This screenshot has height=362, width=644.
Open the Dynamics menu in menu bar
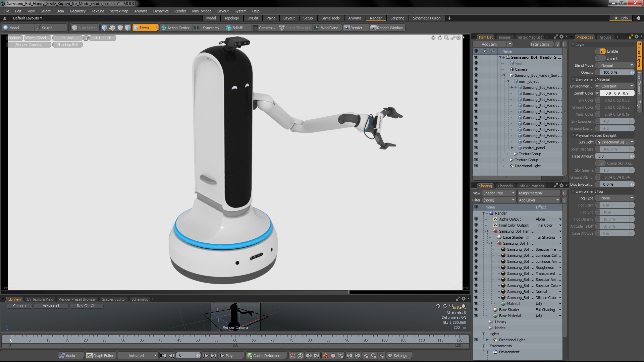[160, 11]
